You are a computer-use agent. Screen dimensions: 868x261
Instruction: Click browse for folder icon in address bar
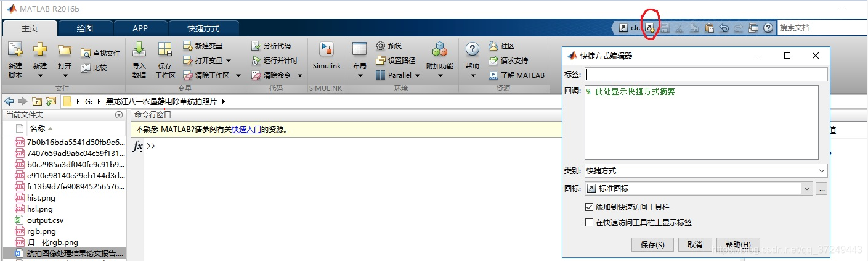pyautogui.click(x=51, y=101)
